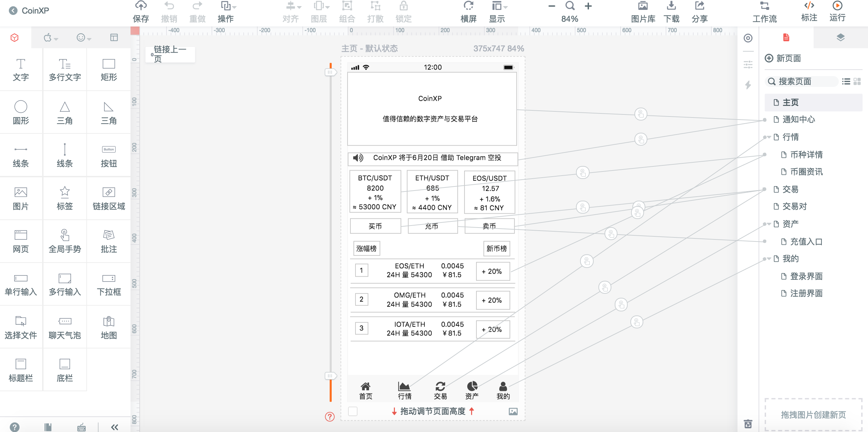Collapse the 我的 page group
The height and width of the screenshot is (432, 868).
pyautogui.click(x=769, y=259)
